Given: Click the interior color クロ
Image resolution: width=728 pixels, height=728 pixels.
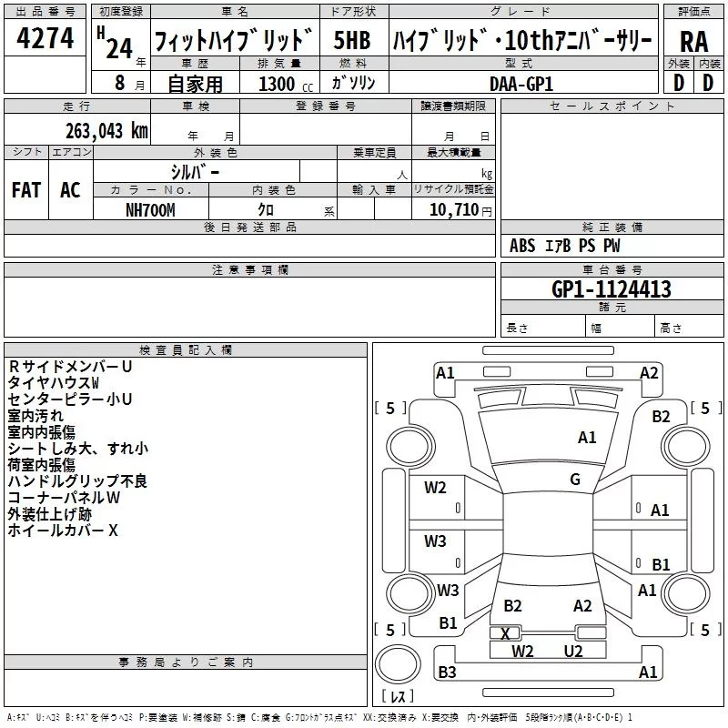Looking at the screenshot, I should tap(266, 210).
